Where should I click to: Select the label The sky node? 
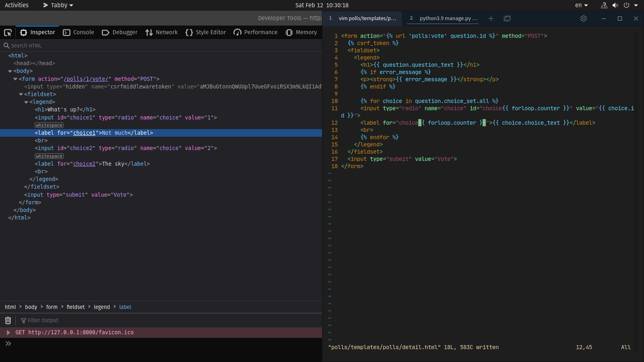[92, 164]
